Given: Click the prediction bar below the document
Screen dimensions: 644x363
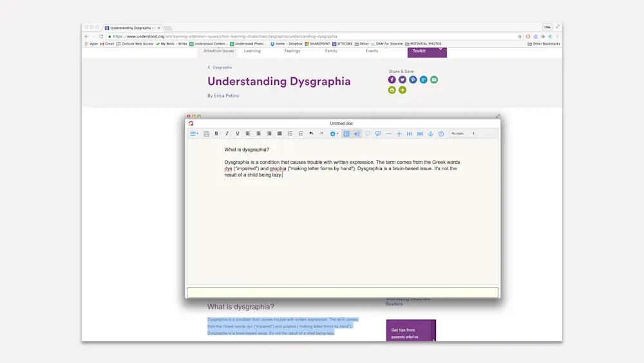Looking at the screenshot, I should [x=343, y=292].
